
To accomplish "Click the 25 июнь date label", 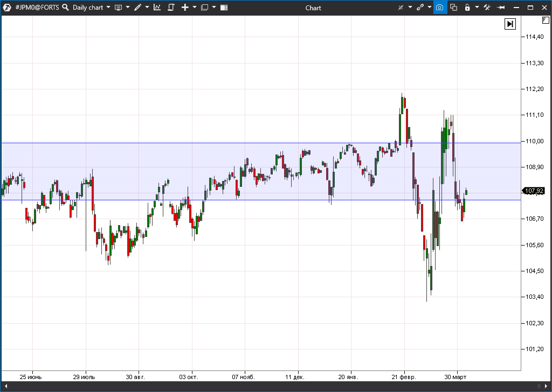I will click(31, 377).
